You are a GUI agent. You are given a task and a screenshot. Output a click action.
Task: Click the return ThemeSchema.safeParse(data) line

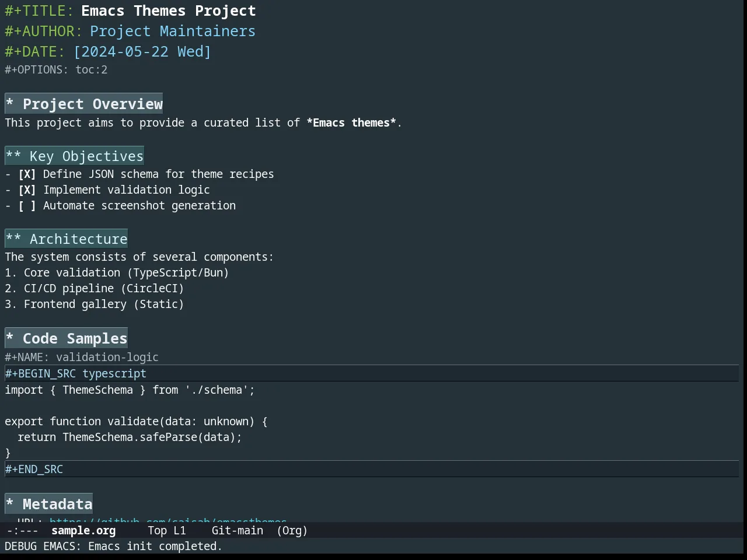click(130, 437)
